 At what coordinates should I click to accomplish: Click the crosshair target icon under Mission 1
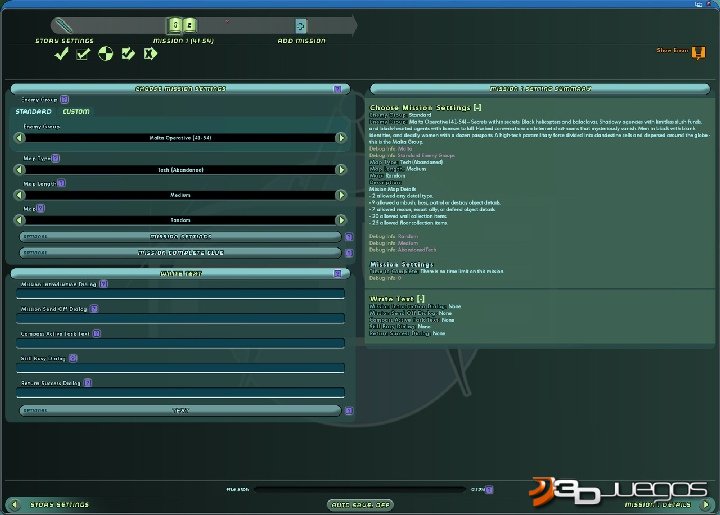[x=106, y=54]
